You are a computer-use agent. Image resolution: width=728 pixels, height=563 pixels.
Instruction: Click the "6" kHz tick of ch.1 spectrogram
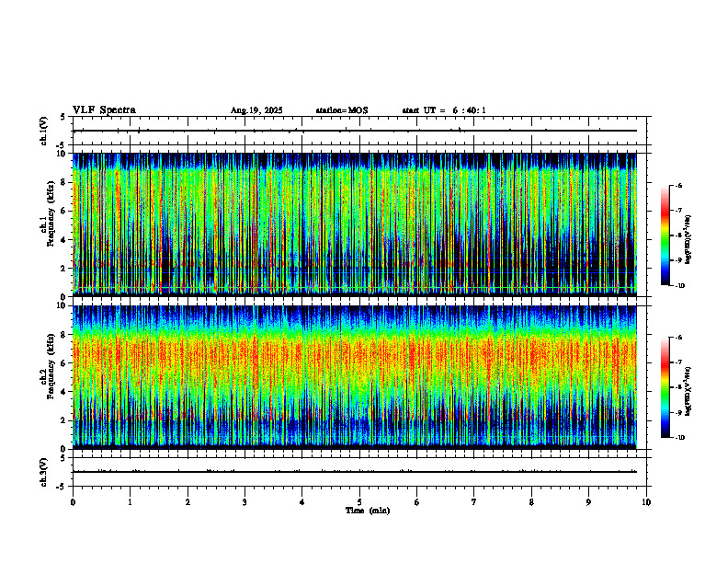click(63, 211)
